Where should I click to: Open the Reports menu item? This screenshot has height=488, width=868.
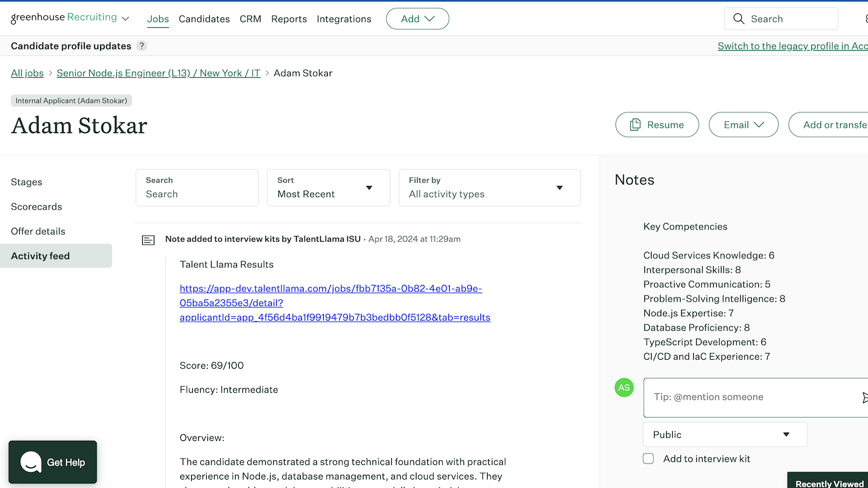click(x=289, y=19)
